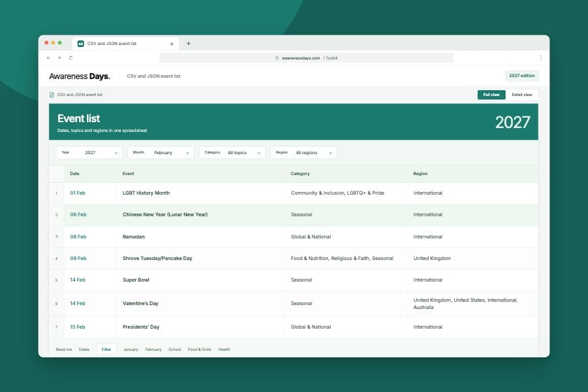Open the Category All topics dropdown

[x=232, y=153]
